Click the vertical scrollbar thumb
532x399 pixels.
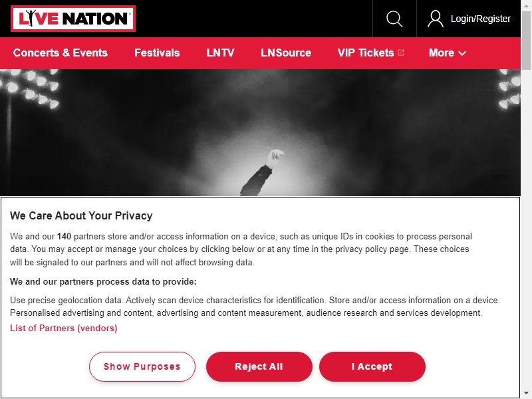click(526, 40)
